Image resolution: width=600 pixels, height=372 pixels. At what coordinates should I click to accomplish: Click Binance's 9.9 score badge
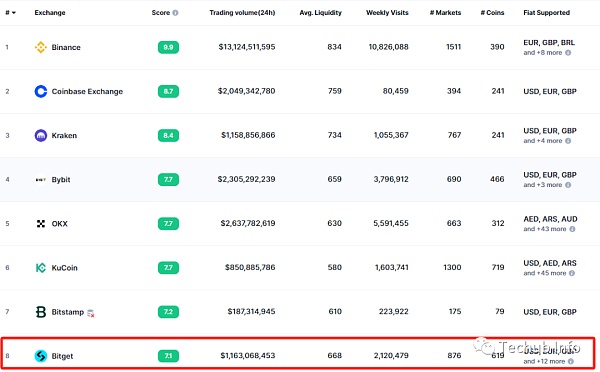pyautogui.click(x=168, y=47)
